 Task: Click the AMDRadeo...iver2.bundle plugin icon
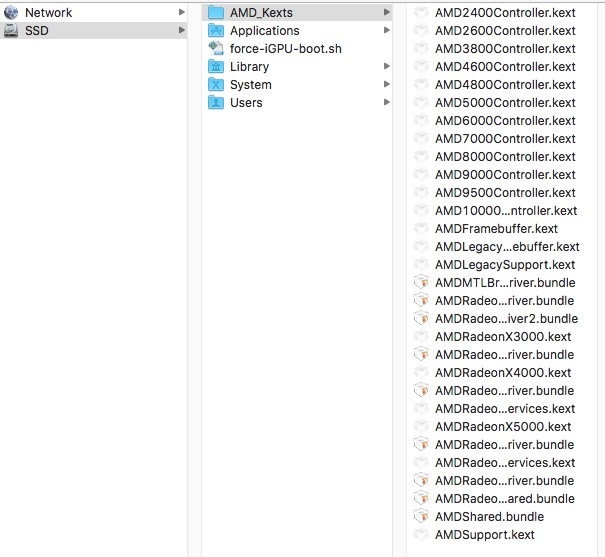tap(421, 319)
